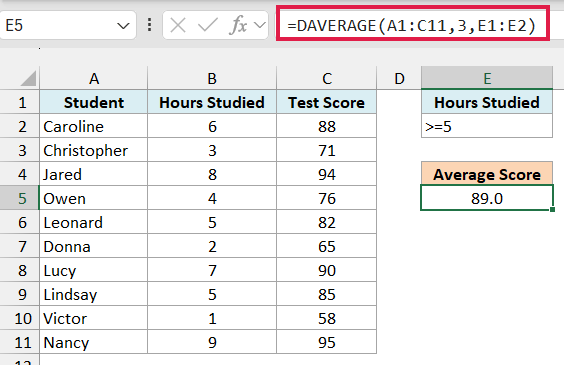This screenshot has width=564, height=365.
Task: Click the Cancel X icon in formula bar
Action: click(x=178, y=26)
